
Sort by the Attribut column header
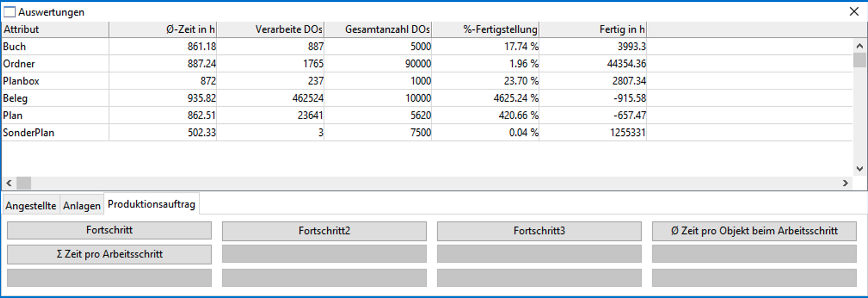(x=55, y=29)
